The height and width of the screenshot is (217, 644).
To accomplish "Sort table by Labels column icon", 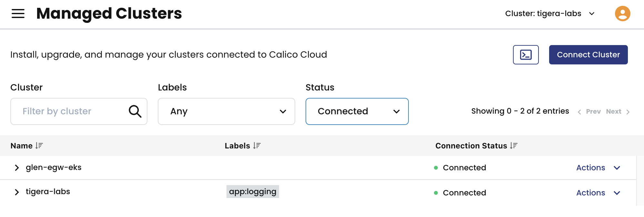I will (x=257, y=146).
